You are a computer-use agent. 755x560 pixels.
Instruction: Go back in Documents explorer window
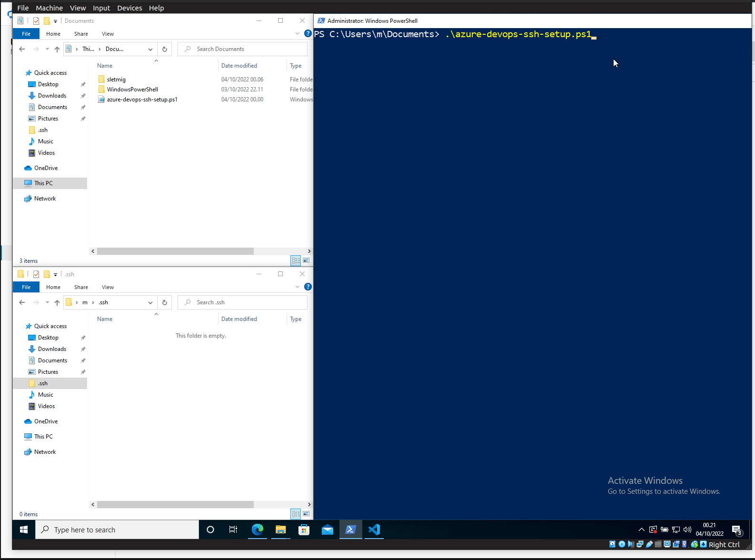point(22,49)
